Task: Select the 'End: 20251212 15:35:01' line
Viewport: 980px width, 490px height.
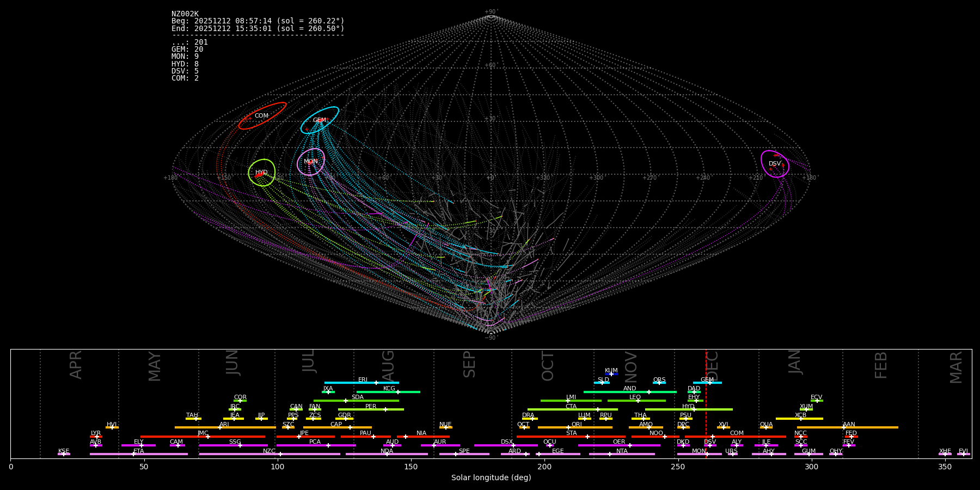Action: tap(258, 28)
